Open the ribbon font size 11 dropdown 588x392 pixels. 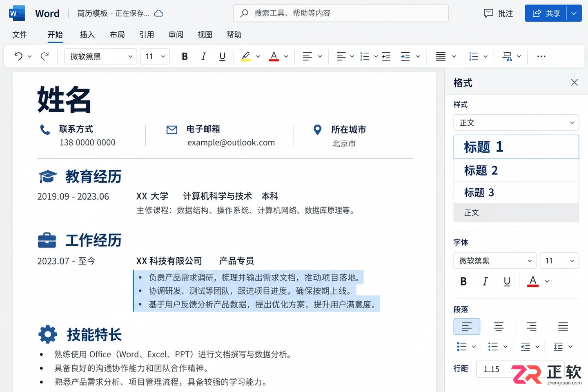click(155, 56)
